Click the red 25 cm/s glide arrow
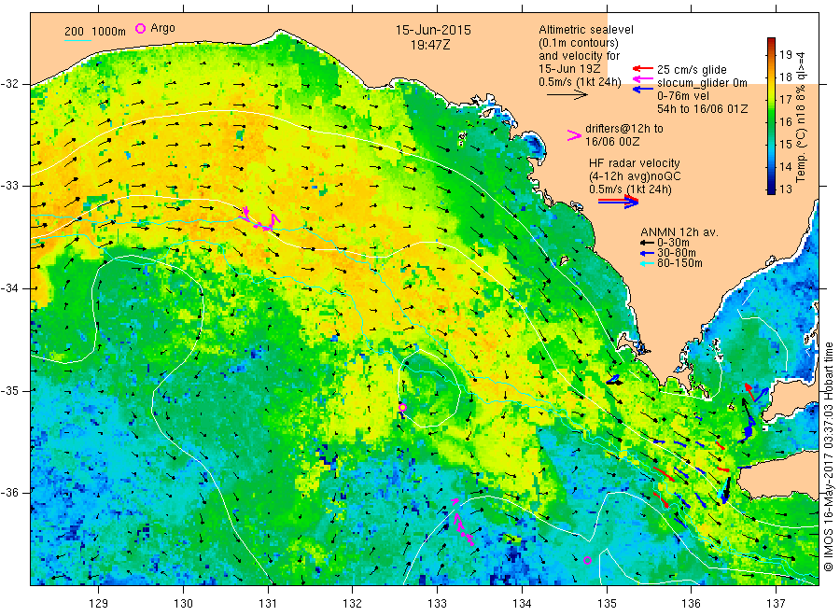The image size is (840, 616). click(x=642, y=68)
